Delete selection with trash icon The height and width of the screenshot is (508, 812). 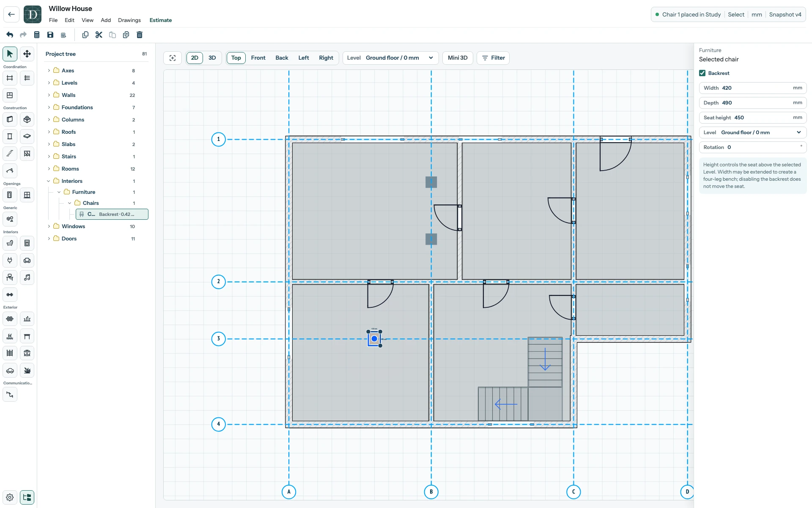click(140, 35)
